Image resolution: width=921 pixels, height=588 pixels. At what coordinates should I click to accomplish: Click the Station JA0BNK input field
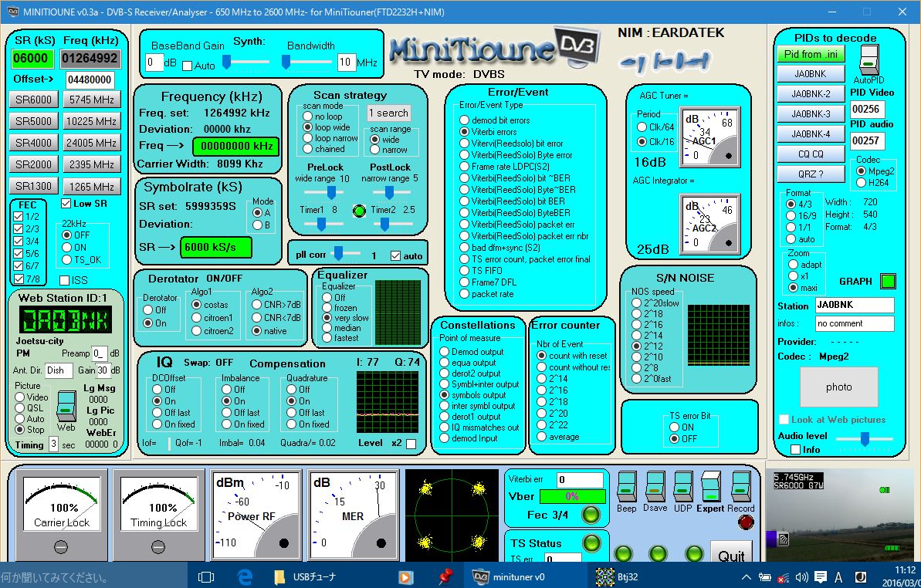point(855,305)
